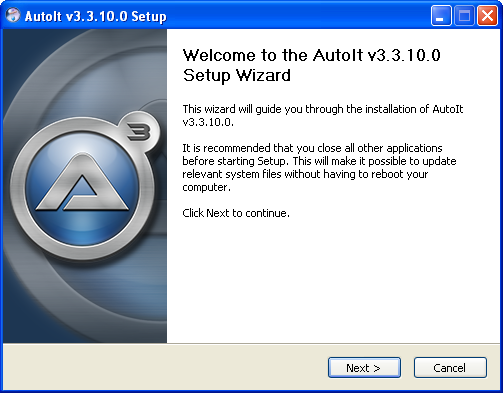Close the setup window with the red X
503x393 pixels.
[x=487, y=16]
